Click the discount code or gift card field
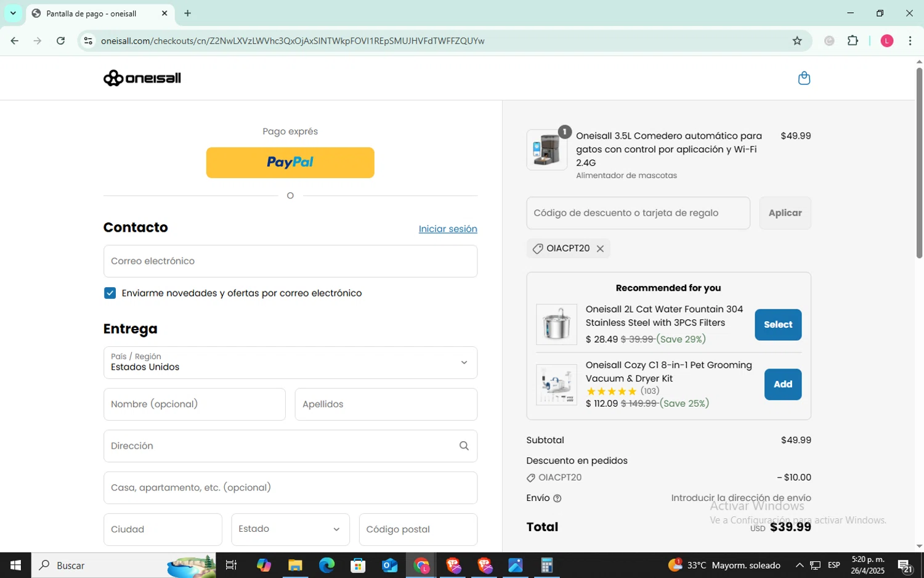This screenshot has width=924, height=578. tap(638, 213)
